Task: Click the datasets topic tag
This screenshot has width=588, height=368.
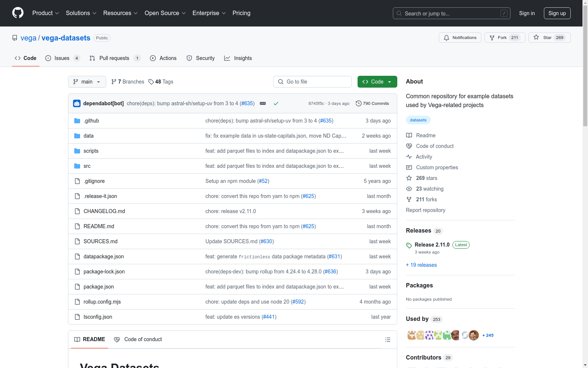Action: click(418, 120)
